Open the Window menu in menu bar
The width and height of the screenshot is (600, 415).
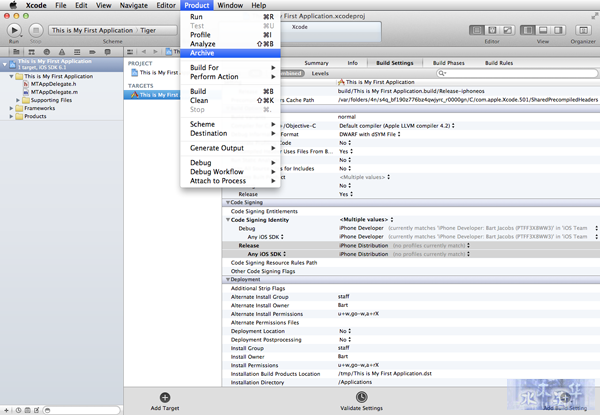coord(230,5)
